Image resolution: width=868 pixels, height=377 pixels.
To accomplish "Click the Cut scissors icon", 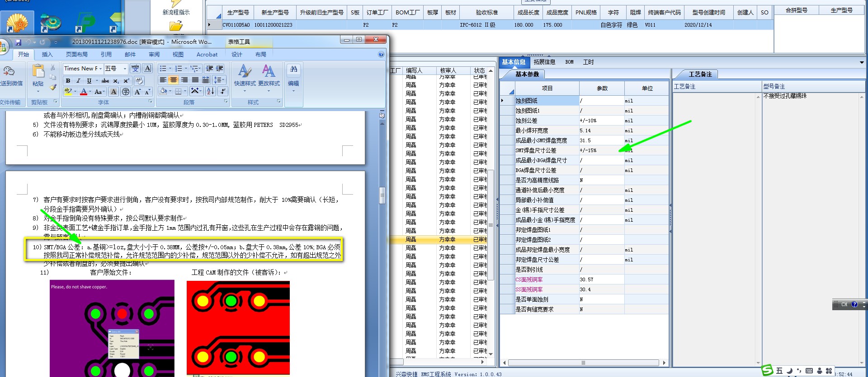I will click(53, 68).
